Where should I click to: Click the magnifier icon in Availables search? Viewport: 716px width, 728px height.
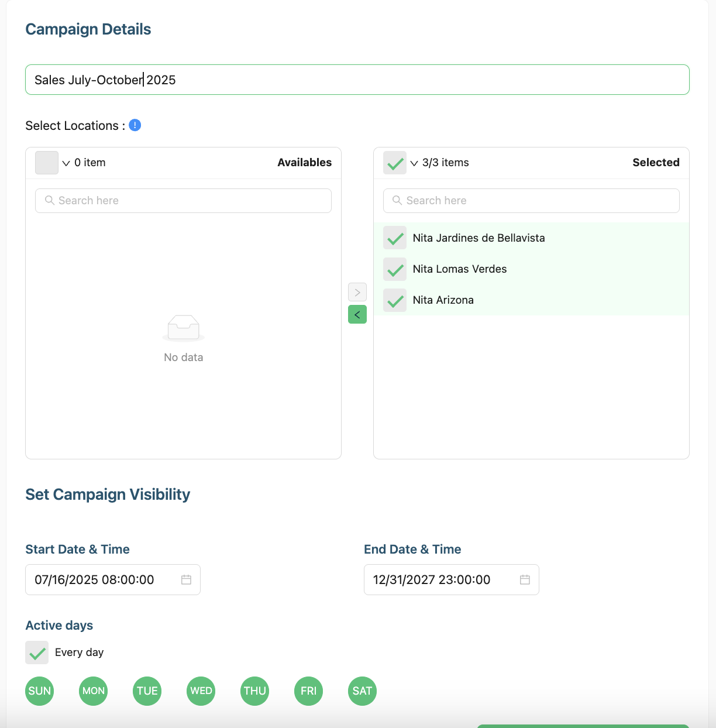tap(50, 200)
